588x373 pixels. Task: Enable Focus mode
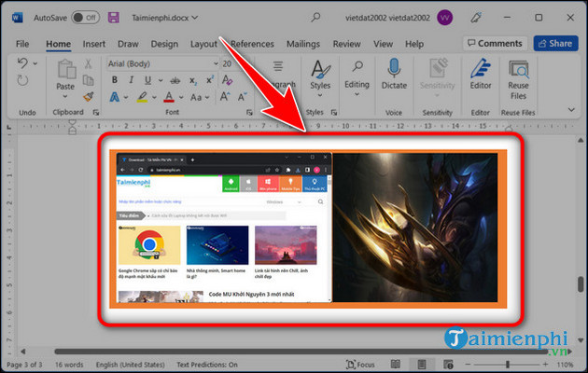360,365
